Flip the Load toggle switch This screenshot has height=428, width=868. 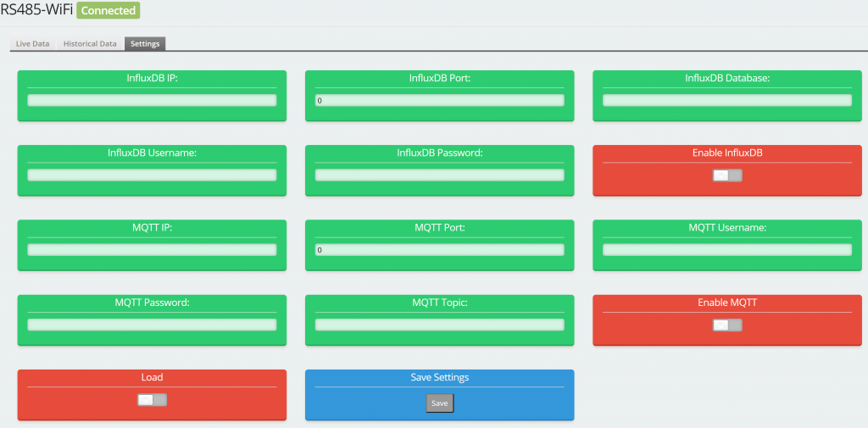click(152, 400)
